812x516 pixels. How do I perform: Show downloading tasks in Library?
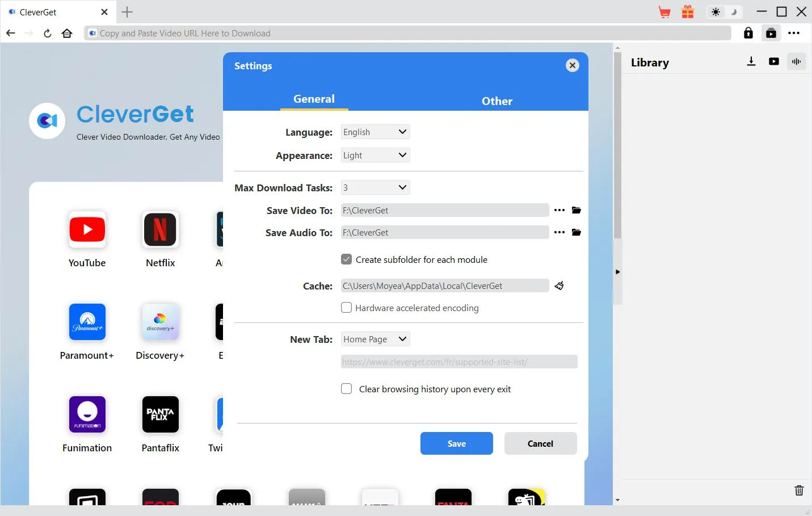tap(751, 62)
